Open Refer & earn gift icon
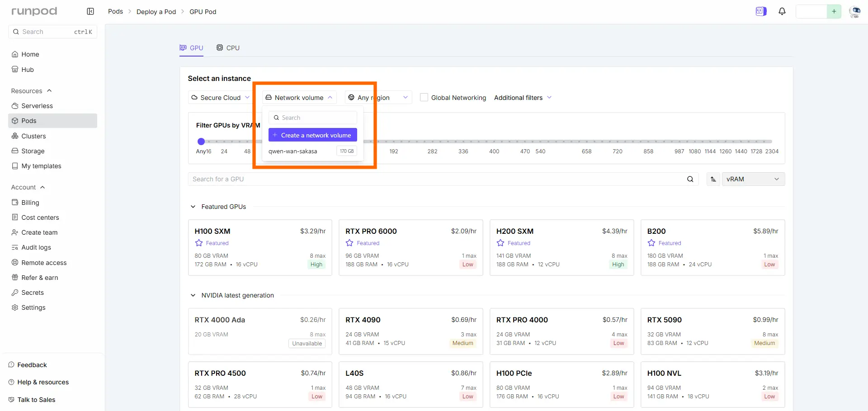The image size is (868, 411). (x=15, y=278)
